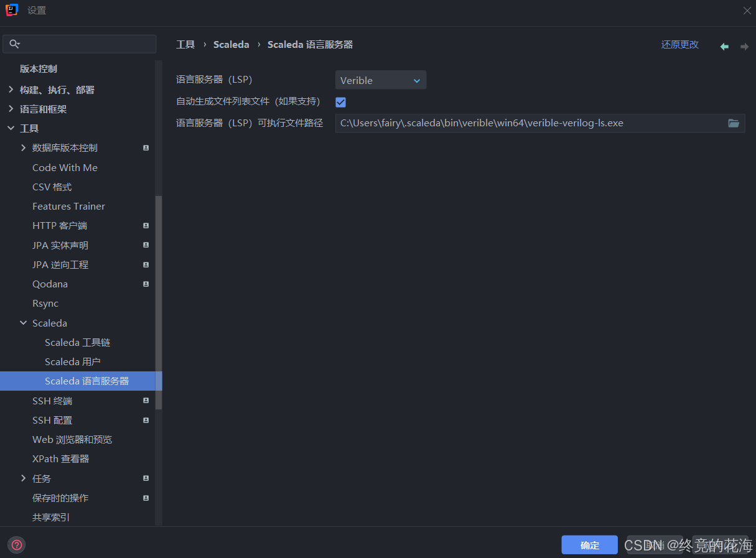Collapse the Scaleda tree node
Image resolution: width=756 pixels, height=558 pixels.
click(x=24, y=323)
